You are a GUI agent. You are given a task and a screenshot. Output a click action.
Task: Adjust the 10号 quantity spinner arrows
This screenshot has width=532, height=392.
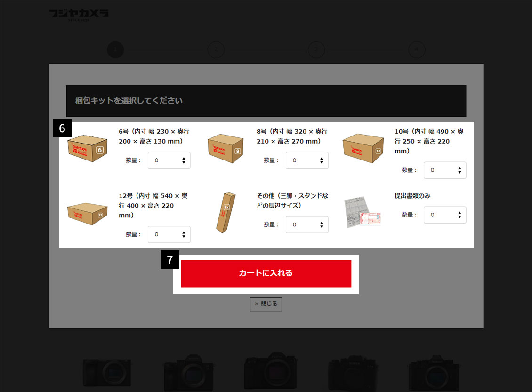click(459, 170)
